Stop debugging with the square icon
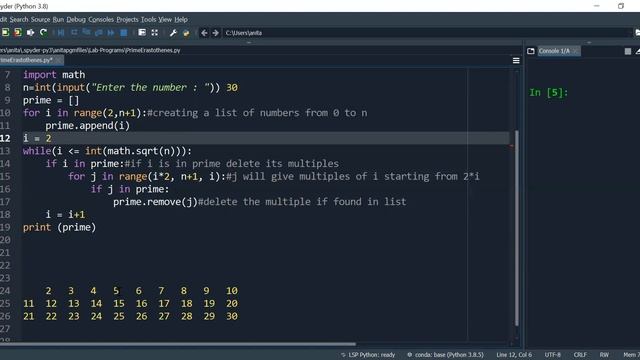This screenshot has height=360, width=640. pyautogui.click(x=123, y=33)
